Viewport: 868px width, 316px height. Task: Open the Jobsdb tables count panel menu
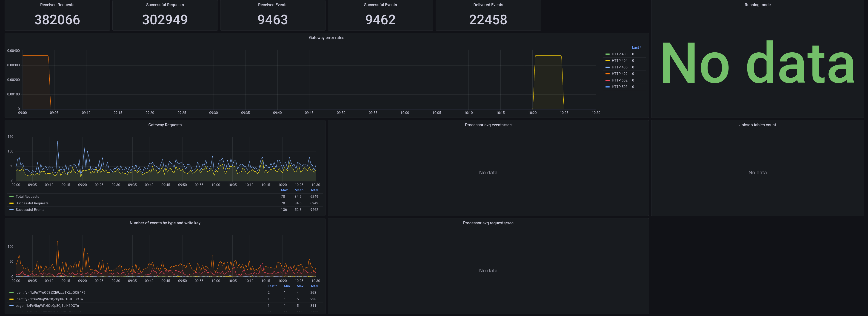(757, 125)
